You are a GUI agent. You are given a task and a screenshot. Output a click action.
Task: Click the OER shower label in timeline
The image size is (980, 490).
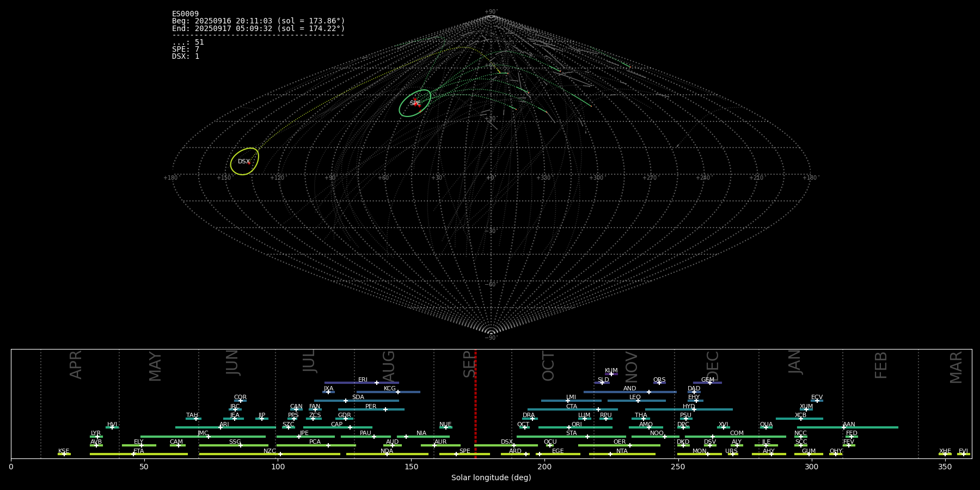(620, 442)
